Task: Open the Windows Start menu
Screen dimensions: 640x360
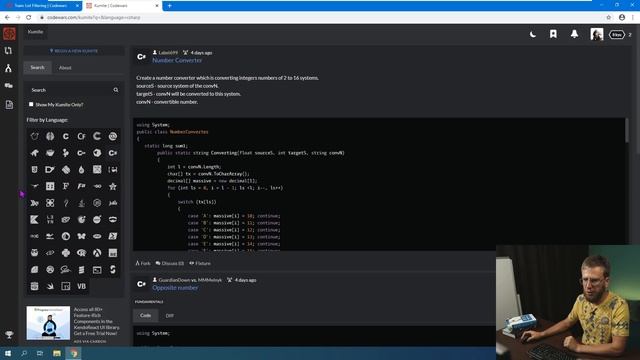Action: 8,353
